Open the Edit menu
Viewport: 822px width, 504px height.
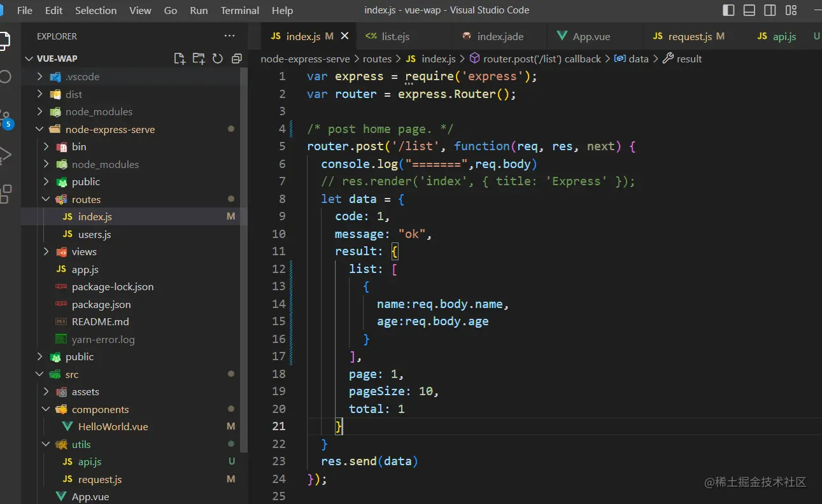point(54,11)
